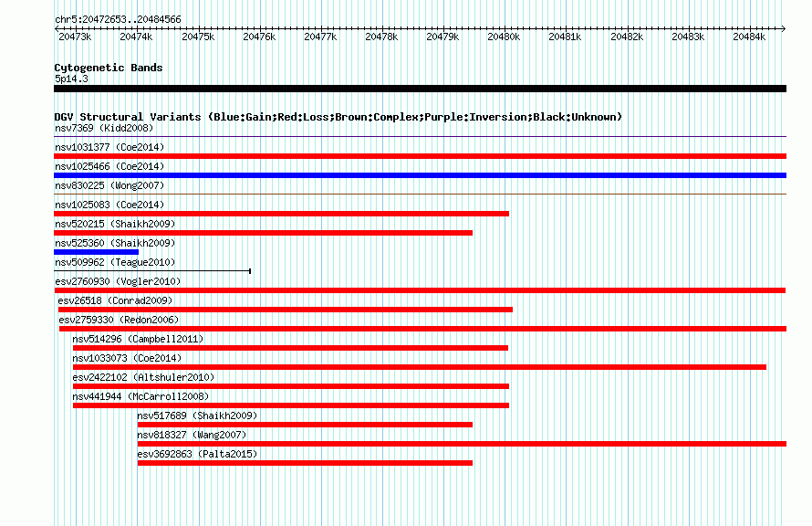Screen dimensions: 812x526
Task: Select the nsv520215 (Shaikh2009) red bar
Action: click(263, 233)
